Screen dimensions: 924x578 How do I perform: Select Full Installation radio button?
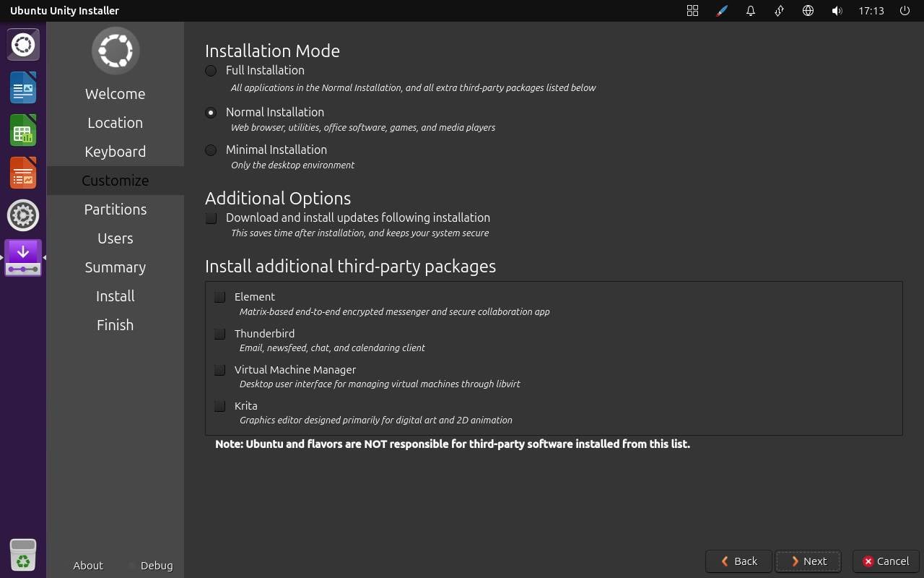(211, 71)
